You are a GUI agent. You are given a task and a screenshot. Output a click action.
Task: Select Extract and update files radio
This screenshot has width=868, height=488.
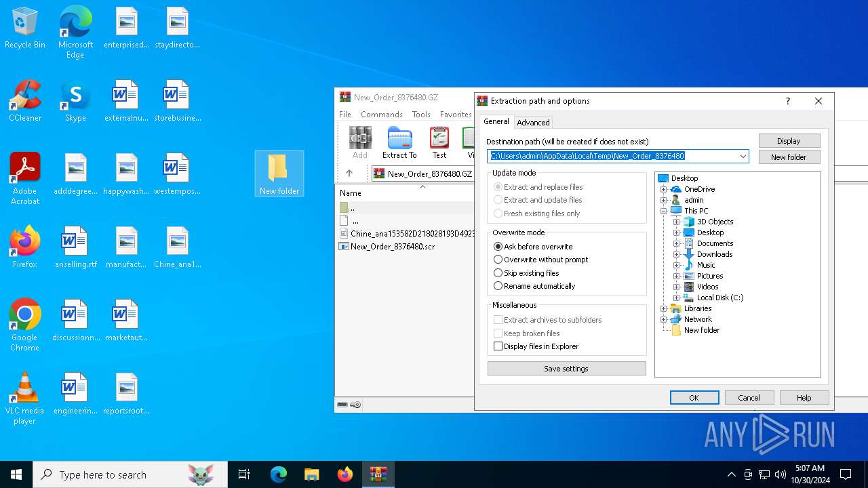coord(538,200)
